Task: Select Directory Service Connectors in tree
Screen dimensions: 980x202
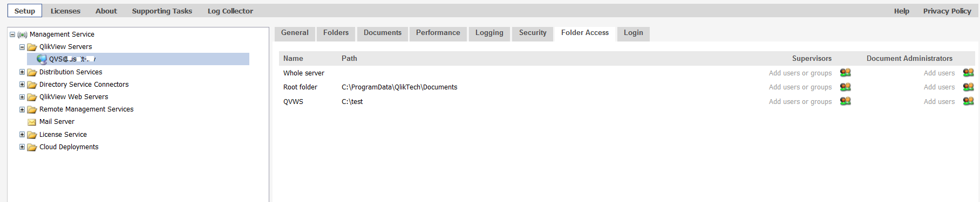Action: point(84,85)
